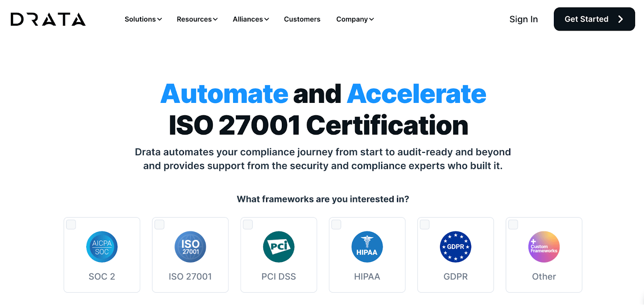Click the 'Drata automates your compliance journey' line
Viewport: 644px width, 305px height.
323,152
